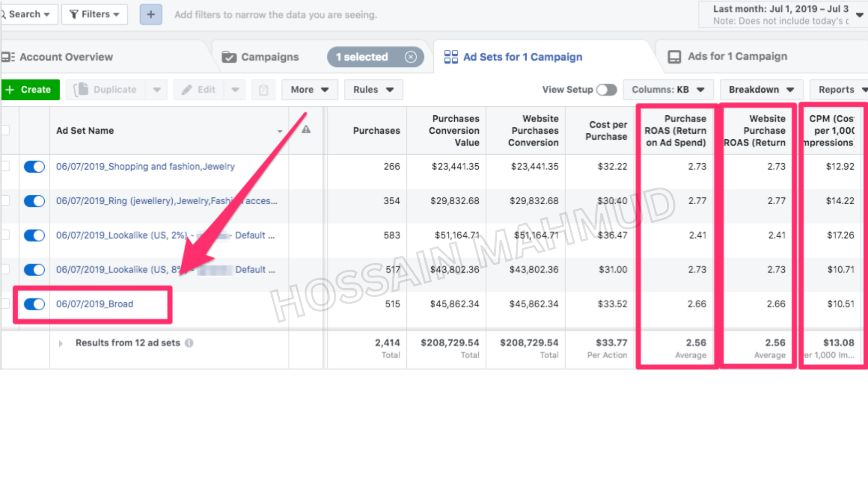Click the green Create button
Viewport: 868px width, 488px height.
click(30, 90)
